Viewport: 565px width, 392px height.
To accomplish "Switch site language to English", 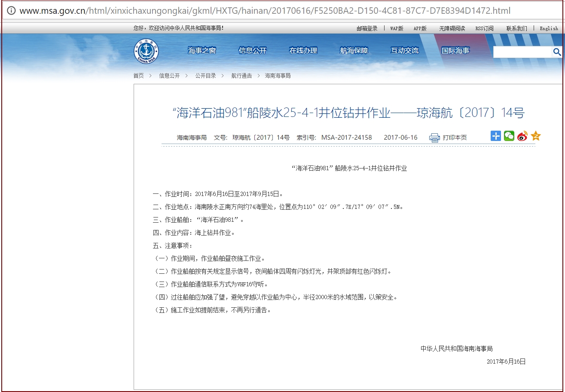I will point(549,28).
